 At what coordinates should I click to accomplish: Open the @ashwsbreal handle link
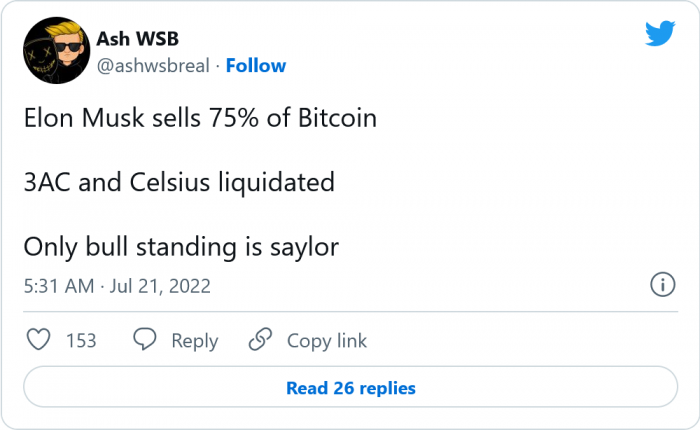pyautogui.click(x=153, y=66)
